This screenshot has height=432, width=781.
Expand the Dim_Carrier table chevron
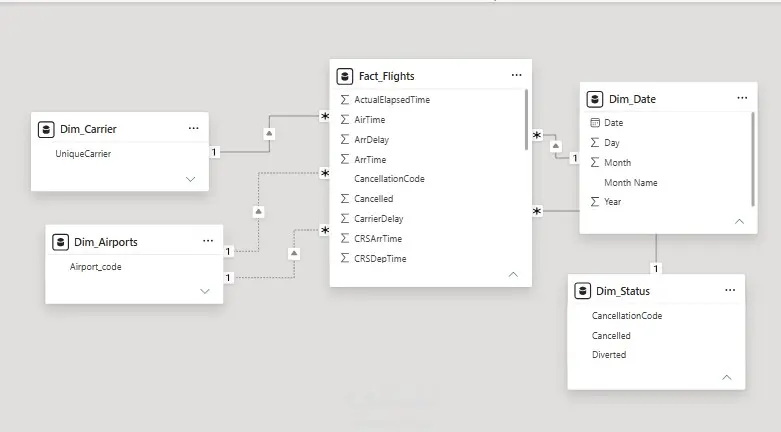point(190,179)
